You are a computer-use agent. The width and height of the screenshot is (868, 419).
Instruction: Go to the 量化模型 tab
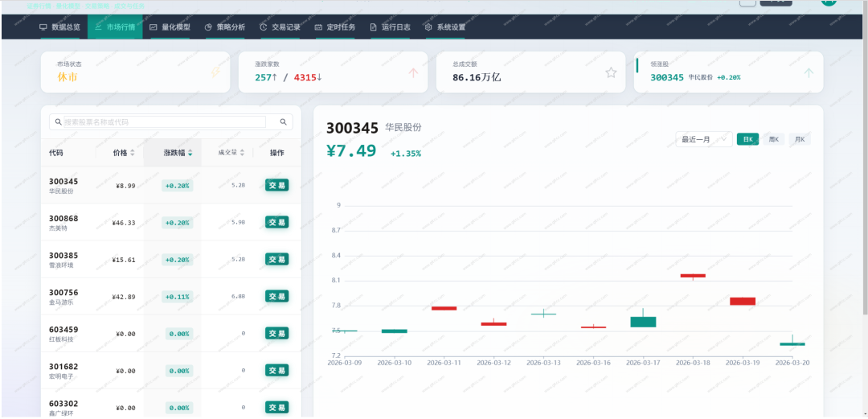170,27
